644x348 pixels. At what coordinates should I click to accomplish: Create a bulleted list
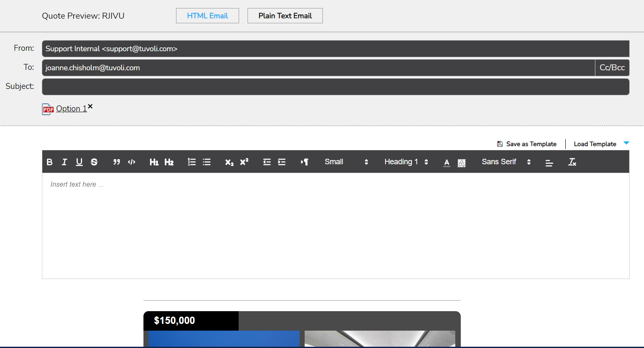click(x=206, y=162)
